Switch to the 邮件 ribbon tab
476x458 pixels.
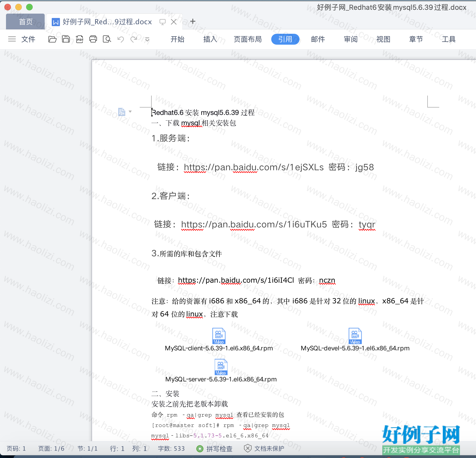point(318,39)
